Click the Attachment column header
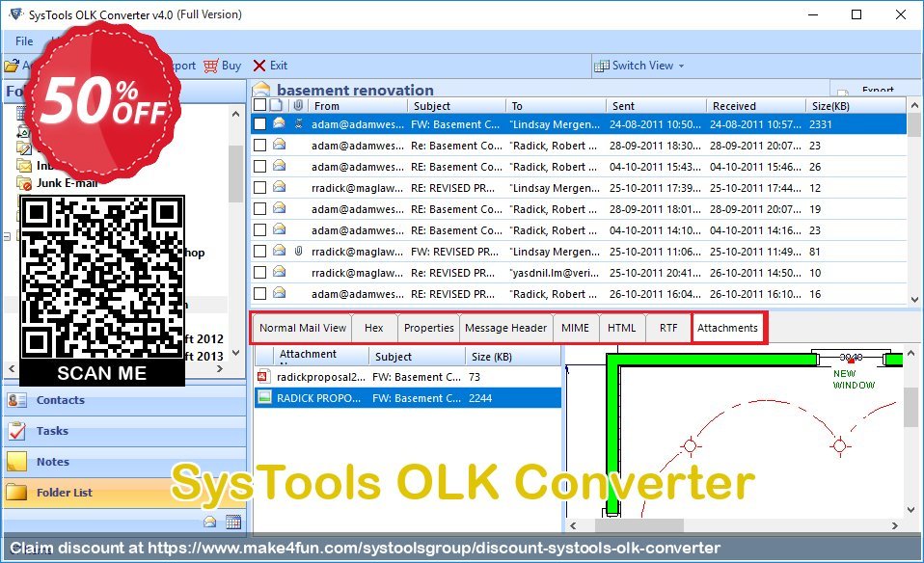 [x=320, y=356]
